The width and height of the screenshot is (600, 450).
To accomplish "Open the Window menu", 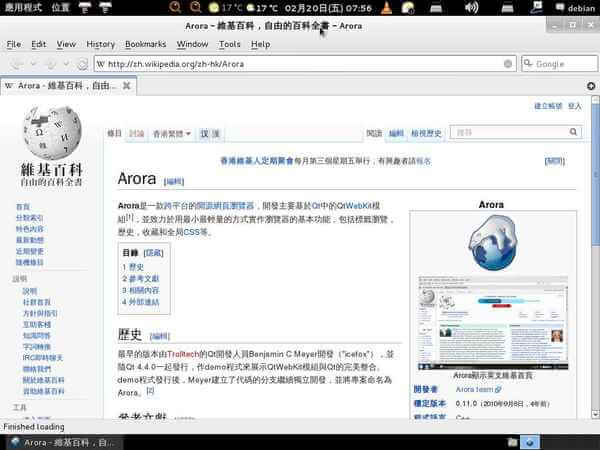I will (192, 44).
